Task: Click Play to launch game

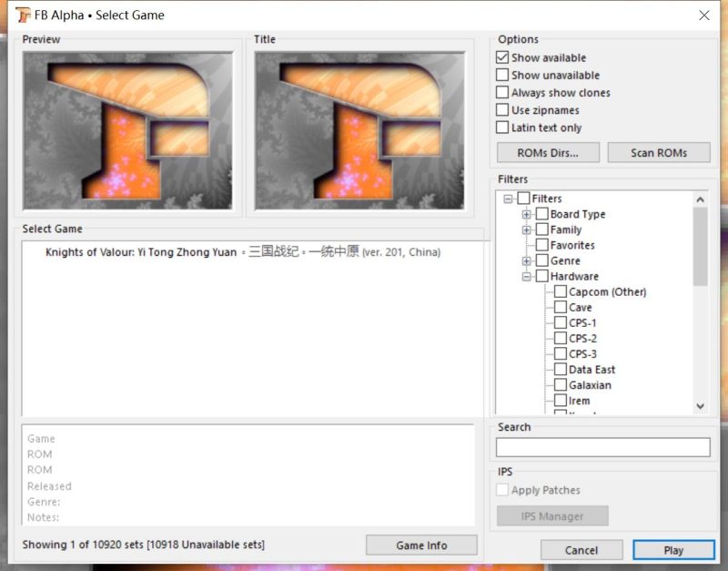Action: click(673, 550)
